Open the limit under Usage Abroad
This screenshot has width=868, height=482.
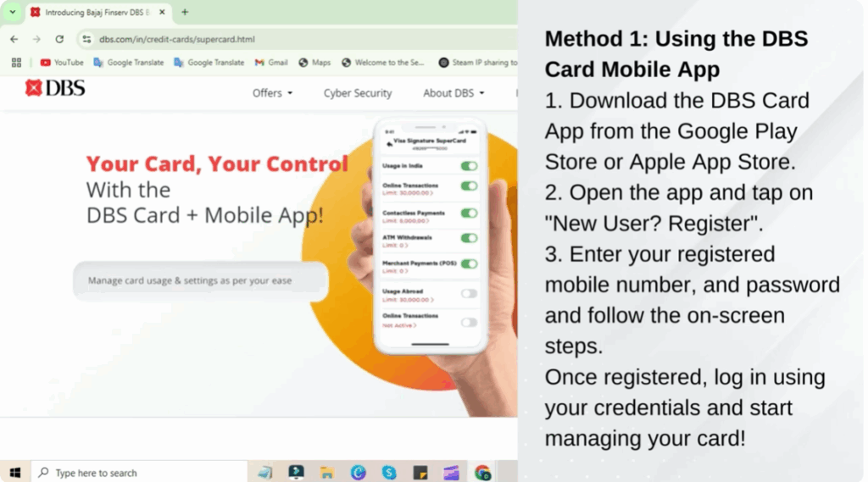click(x=408, y=300)
